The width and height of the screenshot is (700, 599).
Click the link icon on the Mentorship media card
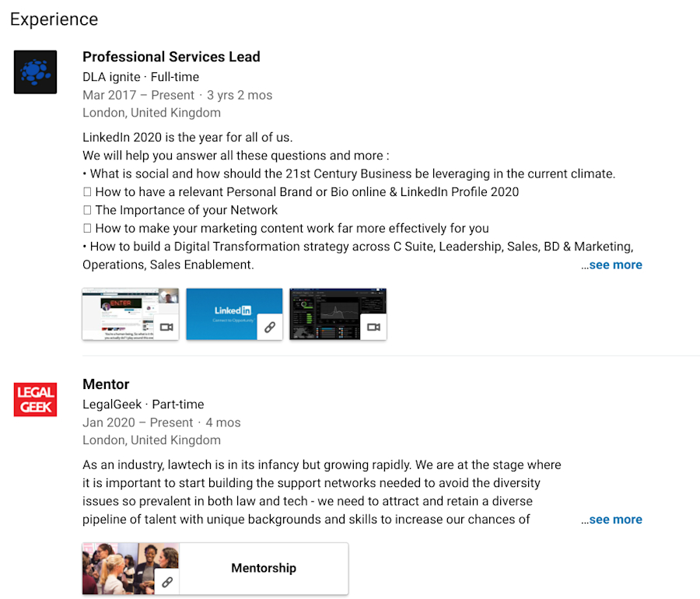[x=166, y=581]
